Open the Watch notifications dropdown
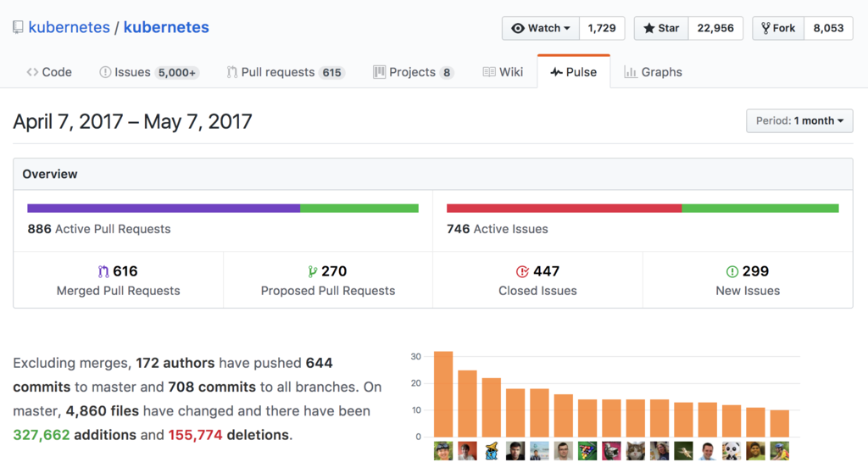868x468 pixels. tap(541, 28)
